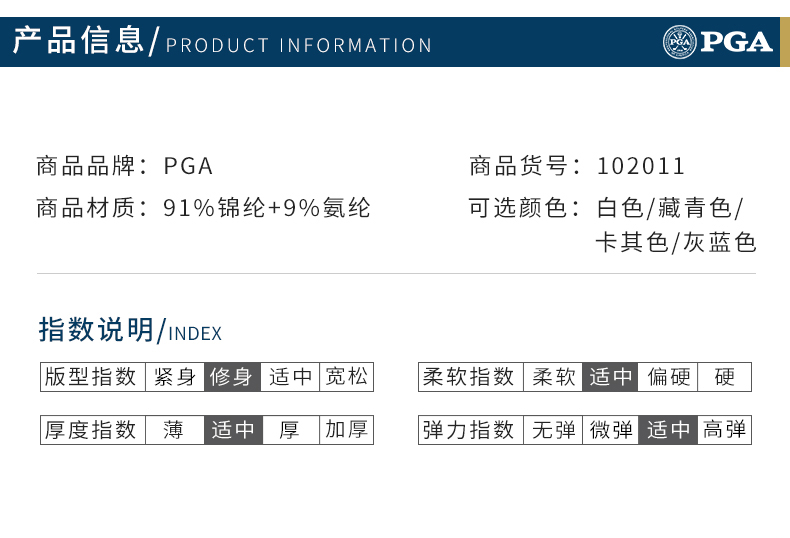The width and height of the screenshot is (790, 538).
Task: Click the 版型指数 label cell
Action: pyautogui.click(x=91, y=377)
